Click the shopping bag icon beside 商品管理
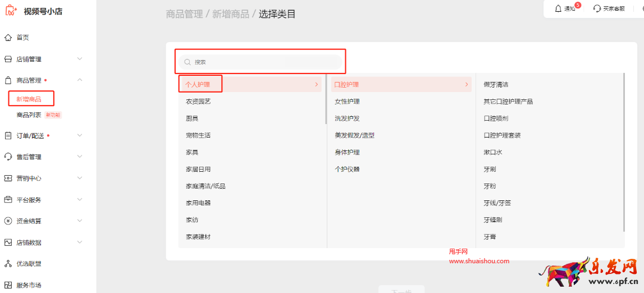The height and width of the screenshot is (293, 644). pyautogui.click(x=8, y=80)
